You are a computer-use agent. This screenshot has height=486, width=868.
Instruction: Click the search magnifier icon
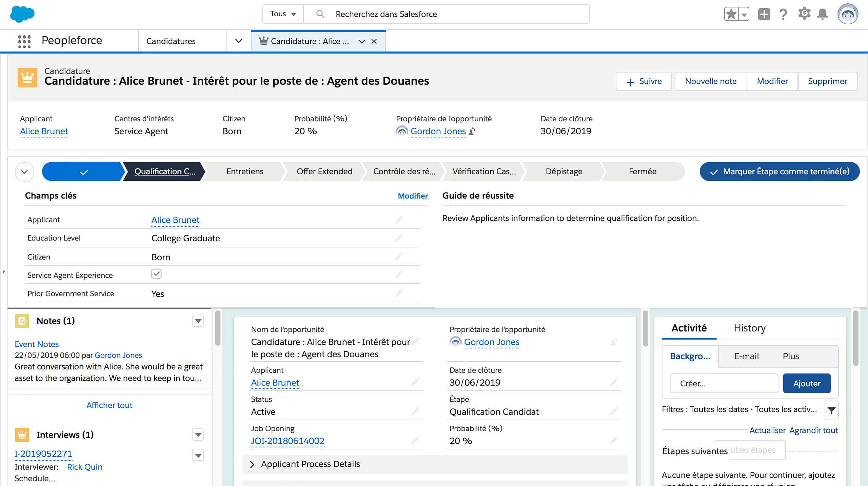[x=320, y=14]
